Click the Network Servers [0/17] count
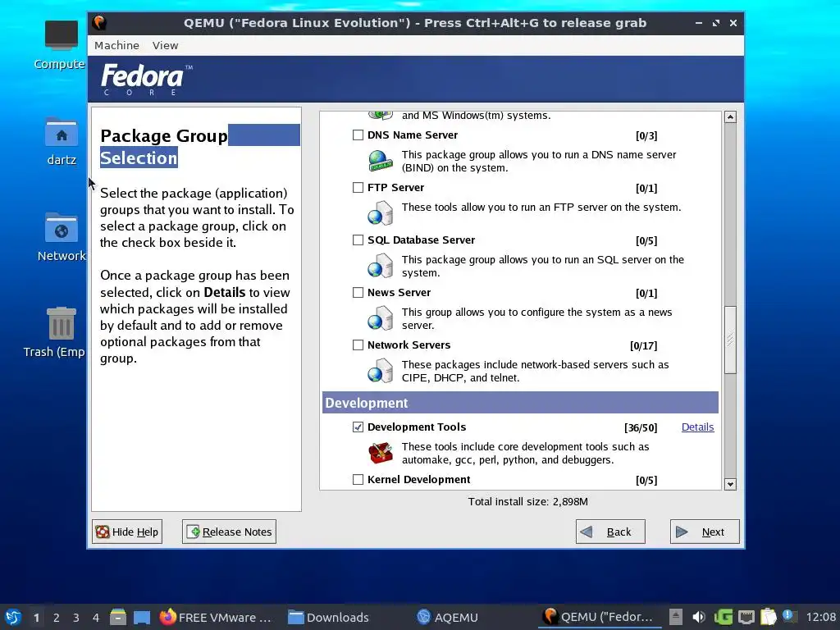 click(643, 345)
